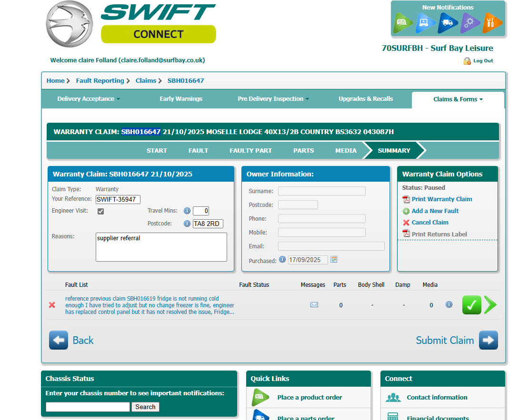Viewport: 519px width, 420px height.
Task: Click the info icon in fault row
Action: (449, 304)
